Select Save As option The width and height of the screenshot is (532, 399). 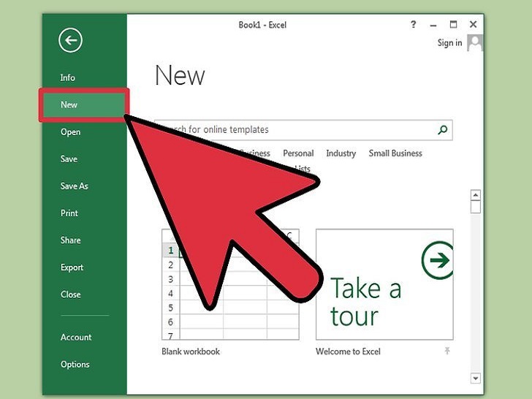pos(75,186)
